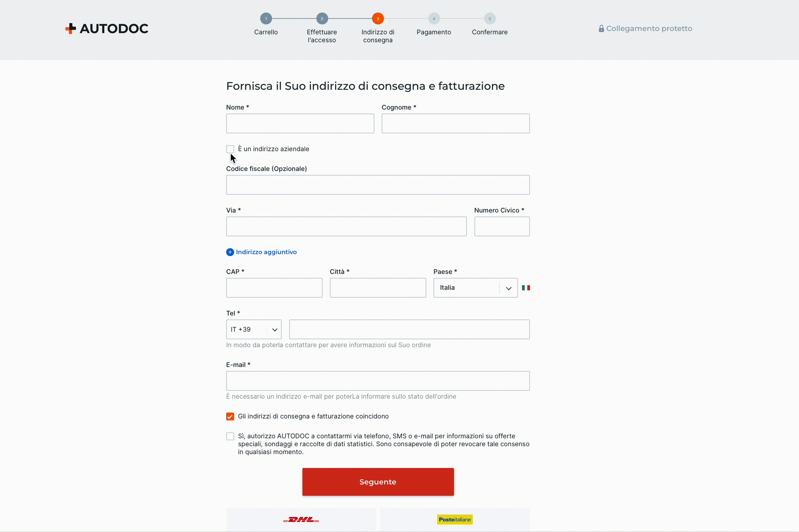Screen dimensions: 799x532
Task: Open the Paese country dropdown
Action: click(475, 288)
